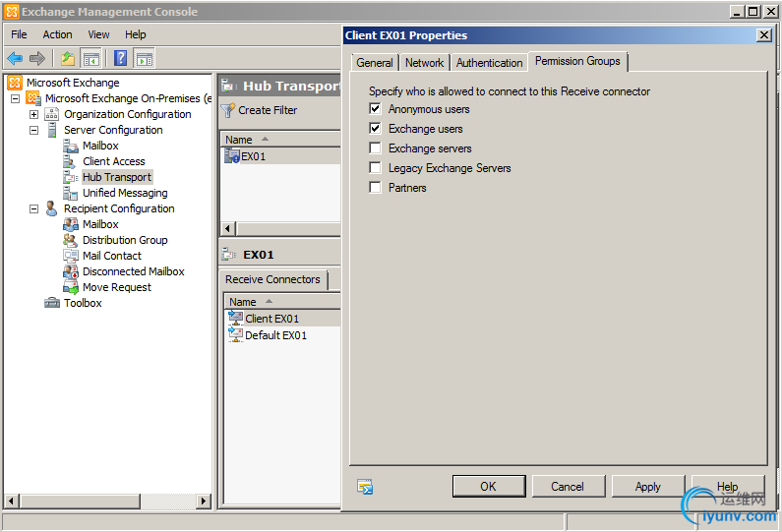Click the Server Configuration server icon
The width and height of the screenshot is (782, 532).
(52, 130)
